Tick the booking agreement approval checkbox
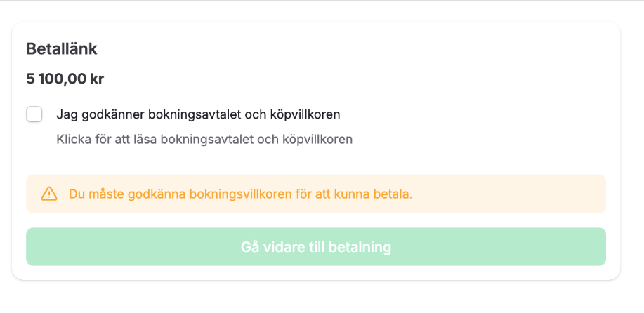The width and height of the screenshot is (644, 313). (x=34, y=114)
